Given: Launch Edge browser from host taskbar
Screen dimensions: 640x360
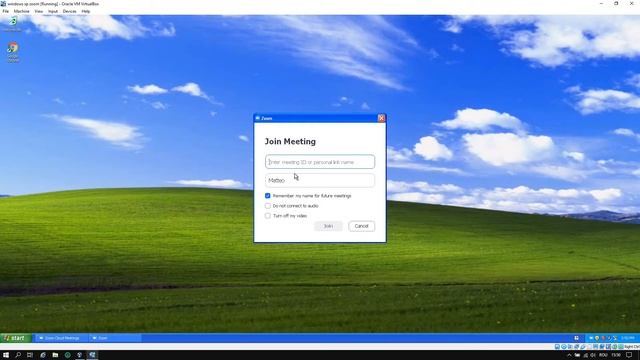Looking at the screenshot, I should 43,355.
